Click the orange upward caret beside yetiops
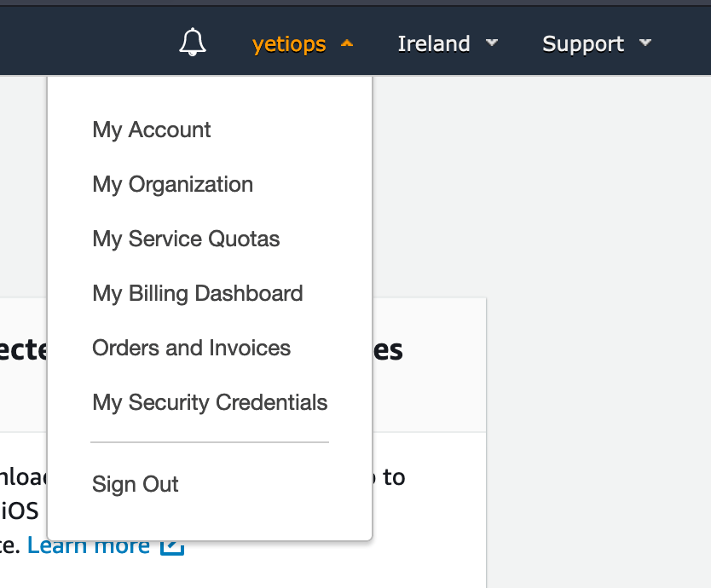 (348, 42)
